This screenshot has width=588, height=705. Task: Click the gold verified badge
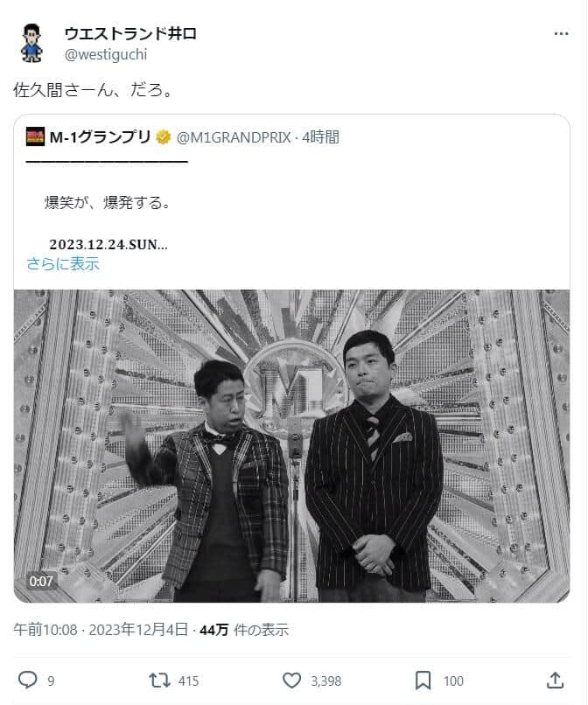click(163, 137)
